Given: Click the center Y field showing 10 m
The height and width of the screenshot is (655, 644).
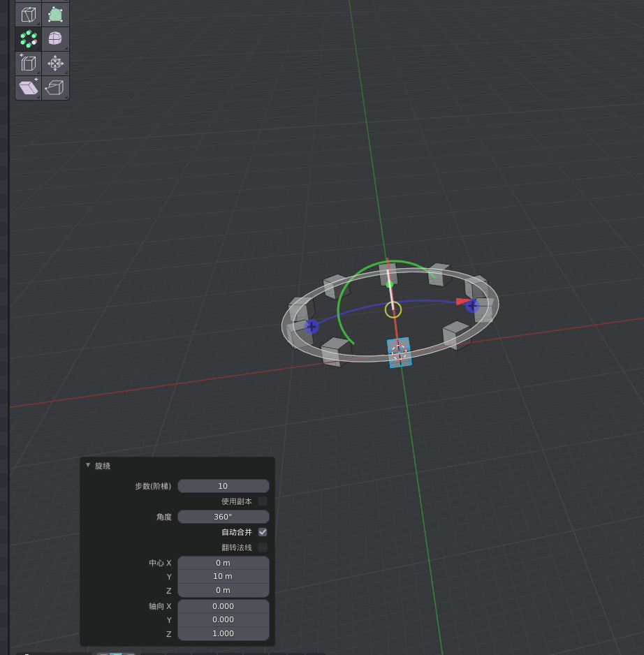Looking at the screenshot, I should pyautogui.click(x=223, y=577).
